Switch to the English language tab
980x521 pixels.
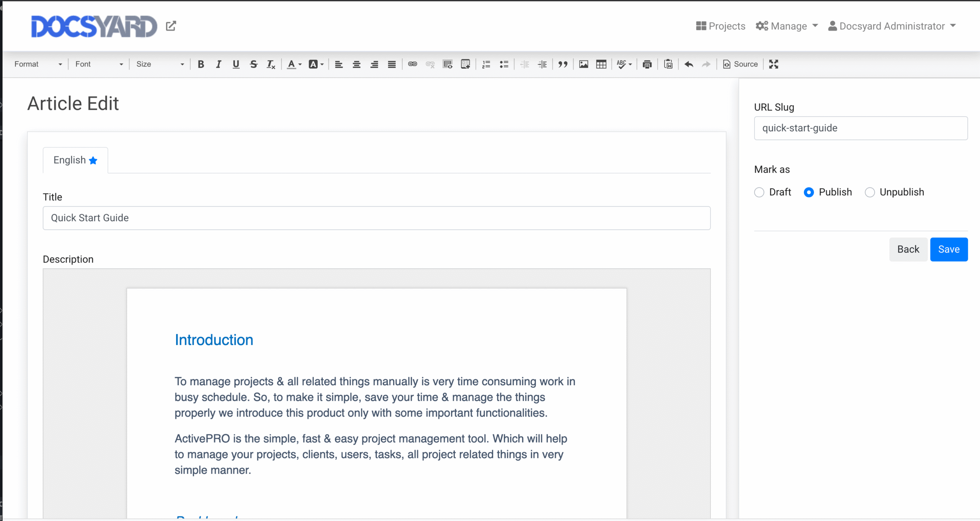(x=75, y=160)
